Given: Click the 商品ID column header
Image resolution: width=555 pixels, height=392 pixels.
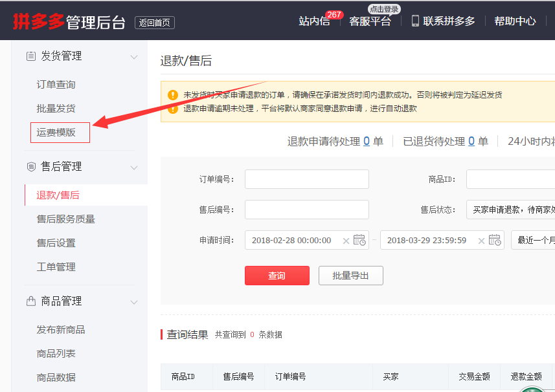Looking at the screenshot, I should click(183, 377).
